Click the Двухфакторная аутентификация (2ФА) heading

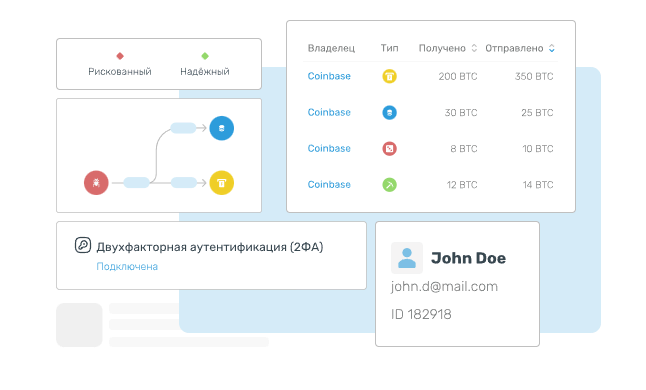point(210,247)
